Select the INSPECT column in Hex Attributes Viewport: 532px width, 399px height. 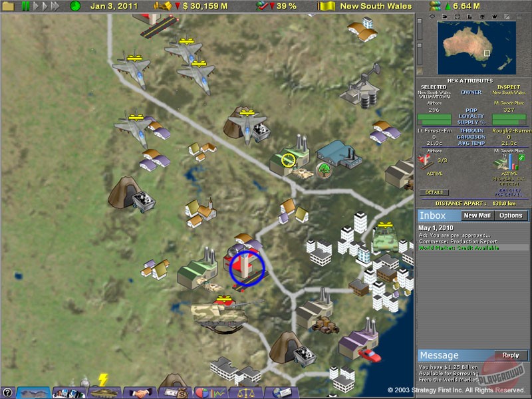[510, 86]
